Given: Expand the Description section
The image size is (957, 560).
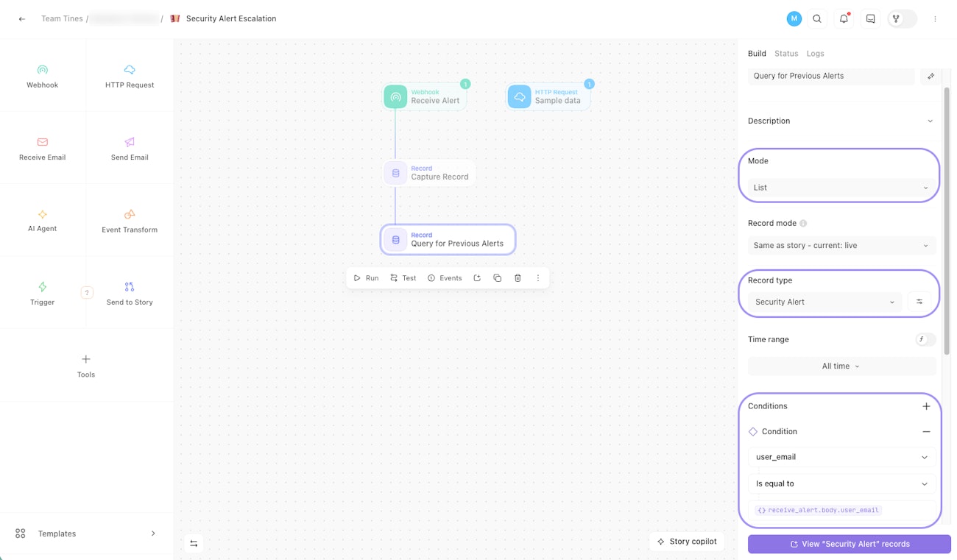Looking at the screenshot, I should point(842,121).
